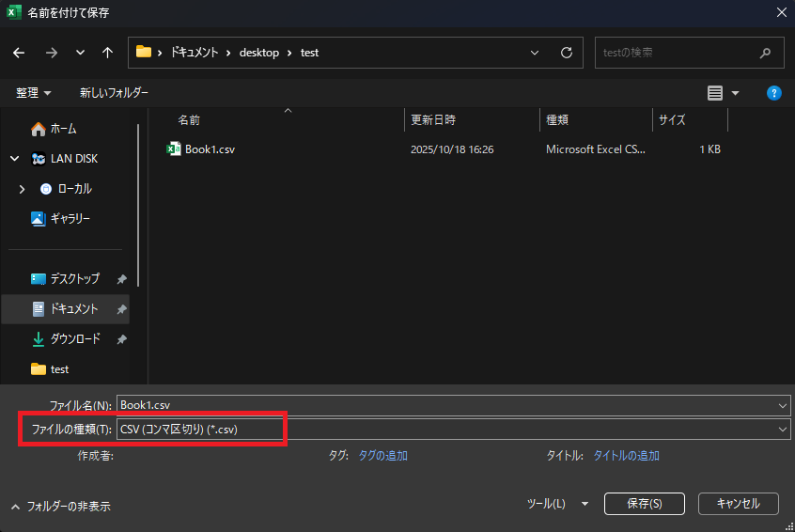This screenshot has height=532, width=795.
Task: Close the 名前を付けて保存 dialog
Action: (x=781, y=12)
